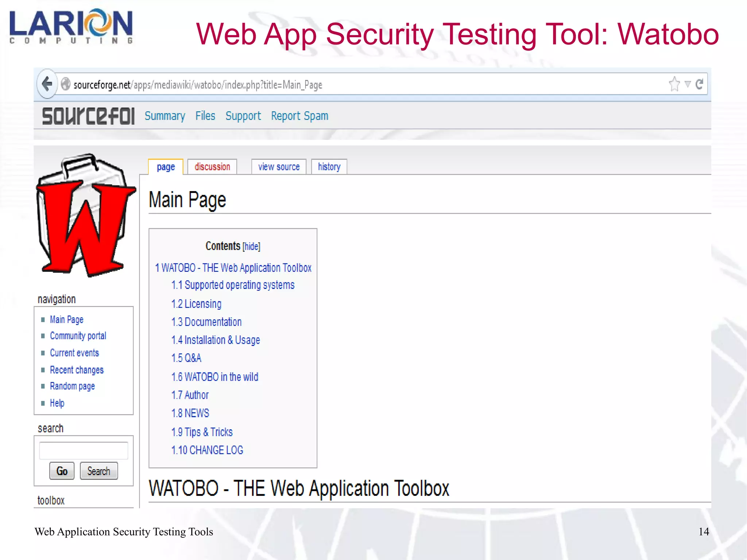Click the browser back arrow button

click(47, 84)
